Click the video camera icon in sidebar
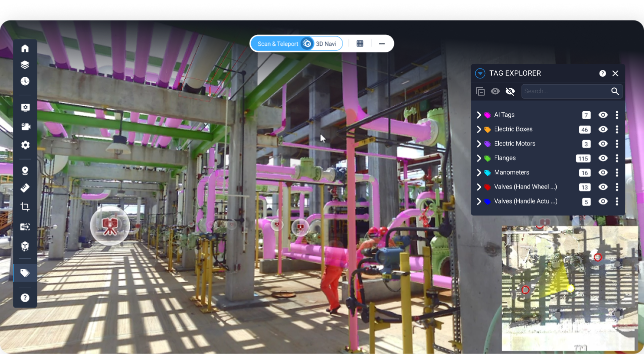644x354 pixels. click(25, 127)
